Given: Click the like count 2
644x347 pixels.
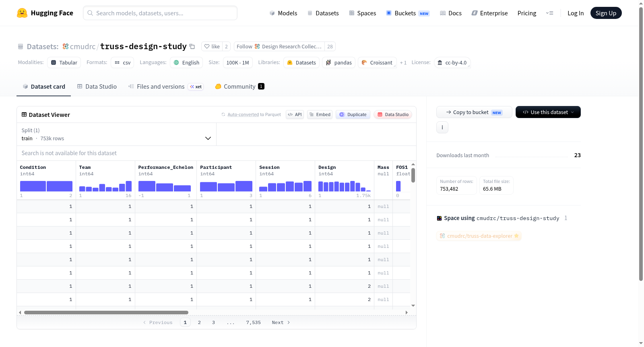Looking at the screenshot, I should click(226, 46).
